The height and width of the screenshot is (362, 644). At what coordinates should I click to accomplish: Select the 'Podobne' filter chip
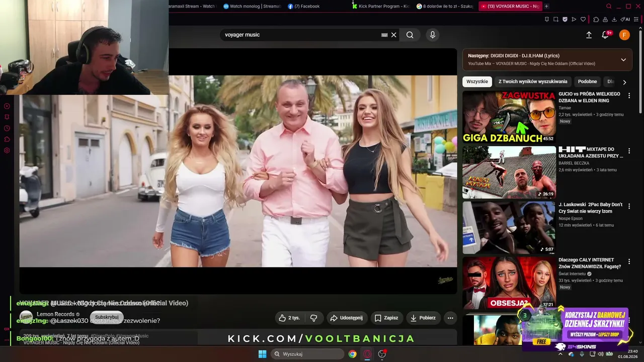(x=587, y=81)
